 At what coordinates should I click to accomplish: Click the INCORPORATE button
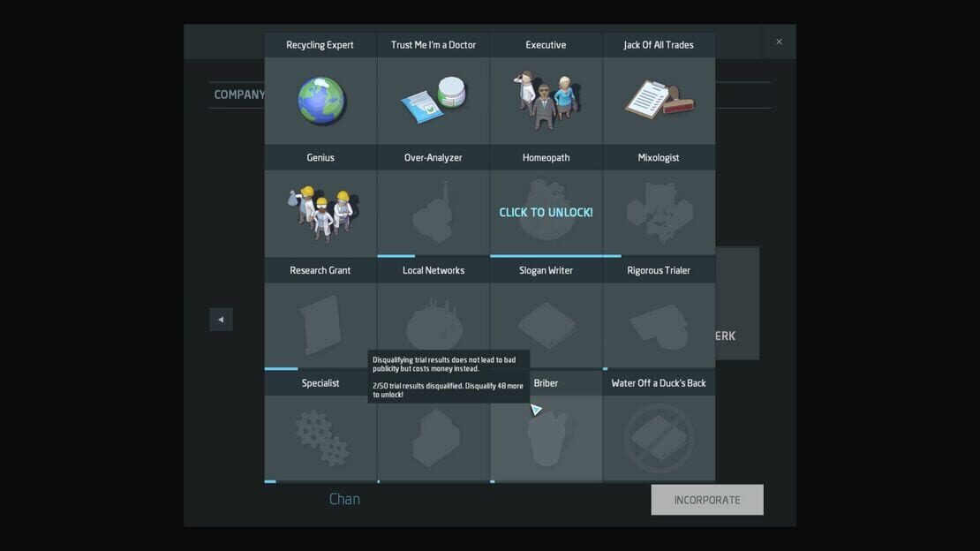pos(707,500)
